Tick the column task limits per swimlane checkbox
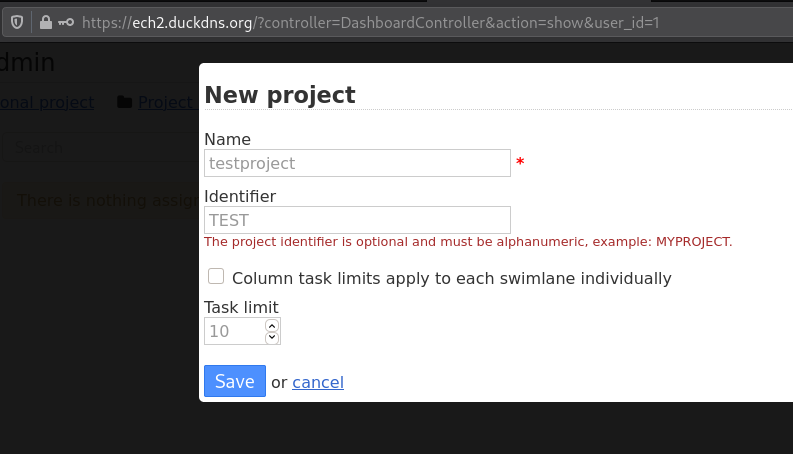 pos(216,276)
